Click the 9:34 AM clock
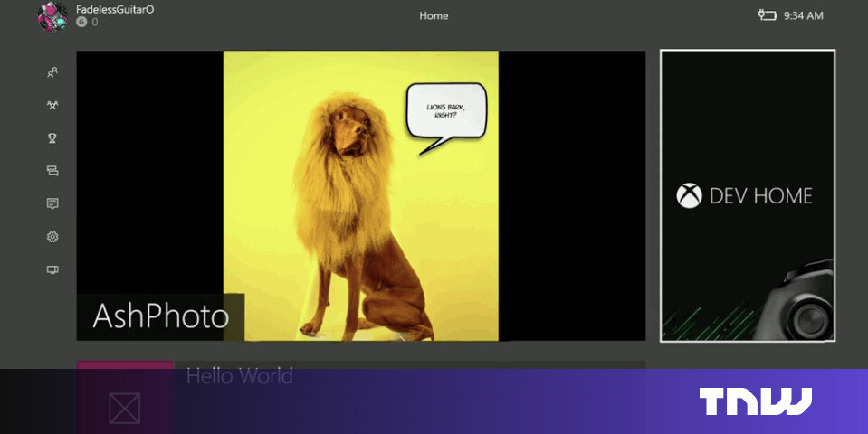This screenshot has width=868, height=434. click(x=803, y=15)
